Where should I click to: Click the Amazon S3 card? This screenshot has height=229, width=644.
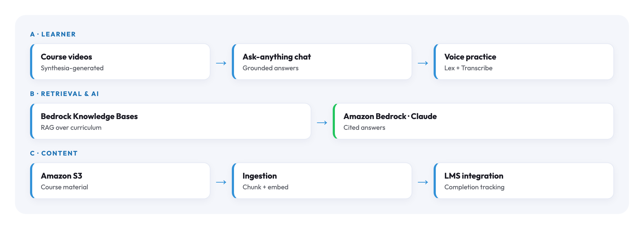click(x=120, y=181)
